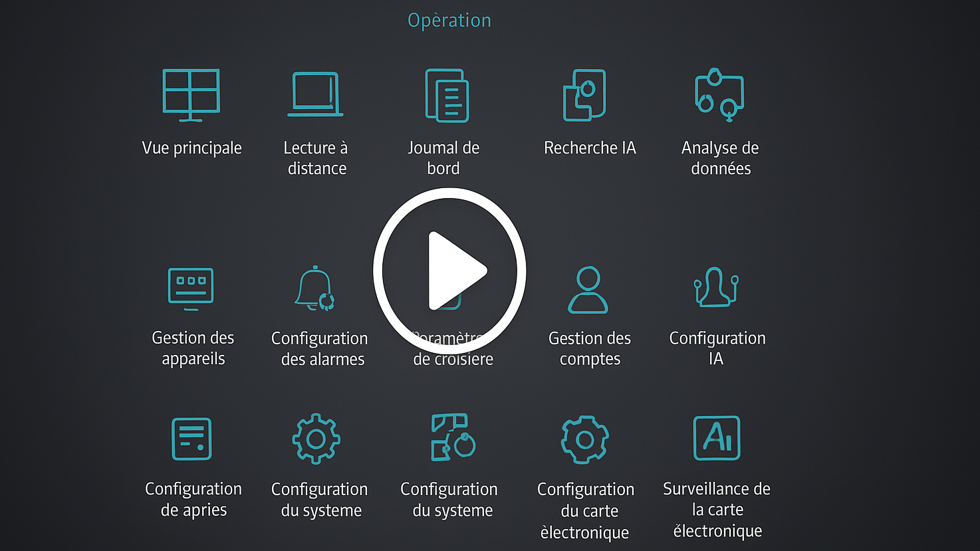Select the Recherche IA icon
980x551 pixels.
585,95
